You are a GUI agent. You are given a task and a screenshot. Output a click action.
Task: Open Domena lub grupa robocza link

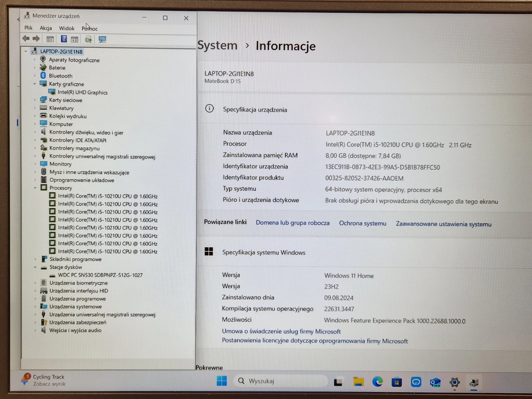pyautogui.click(x=293, y=223)
